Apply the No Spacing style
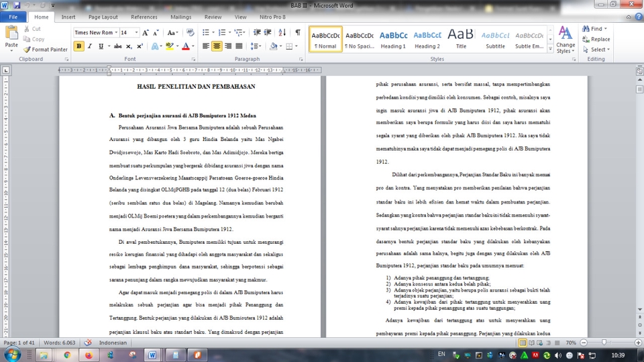The width and height of the screenshot is (644, 362). click(x=360, y=40)
